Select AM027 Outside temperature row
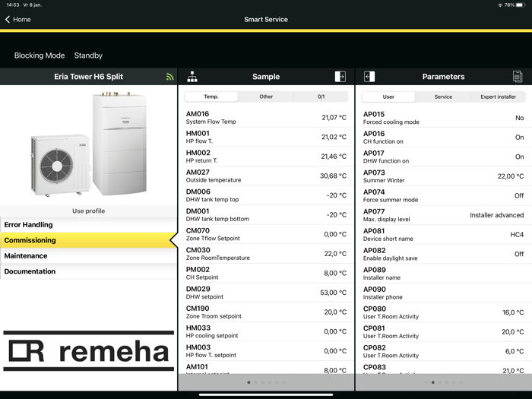This screenshot has height=399, width=532. 266,176
